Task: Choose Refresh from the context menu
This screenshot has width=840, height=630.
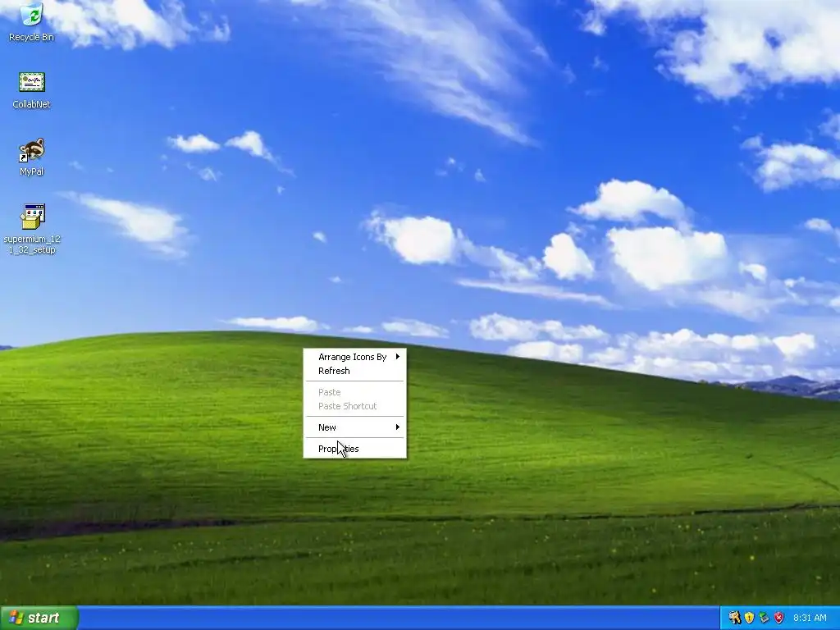Action: [354, 371]
